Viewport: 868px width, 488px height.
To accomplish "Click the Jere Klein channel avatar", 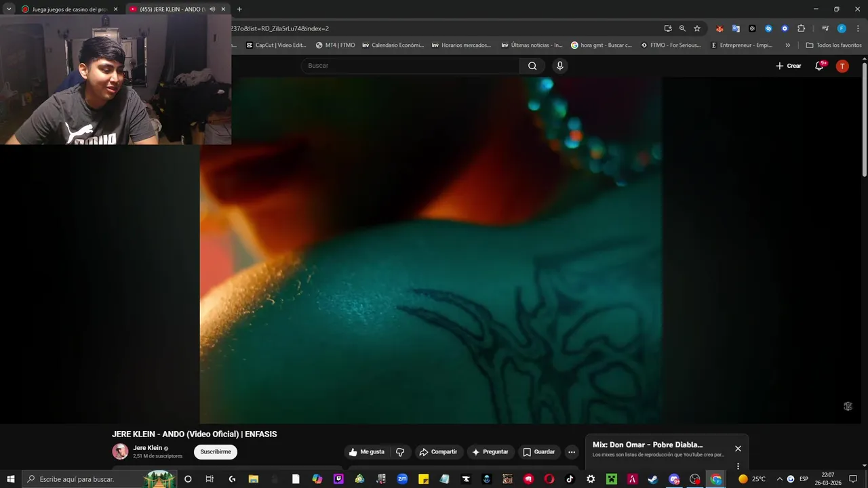I will click(120, 451).
